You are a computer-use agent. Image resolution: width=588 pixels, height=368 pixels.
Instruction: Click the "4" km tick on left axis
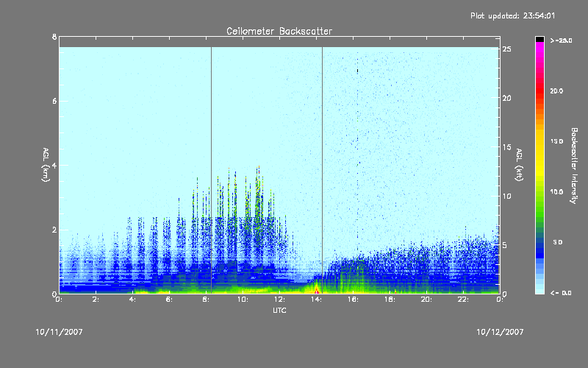pyautogui.click(x=54, y=165)
